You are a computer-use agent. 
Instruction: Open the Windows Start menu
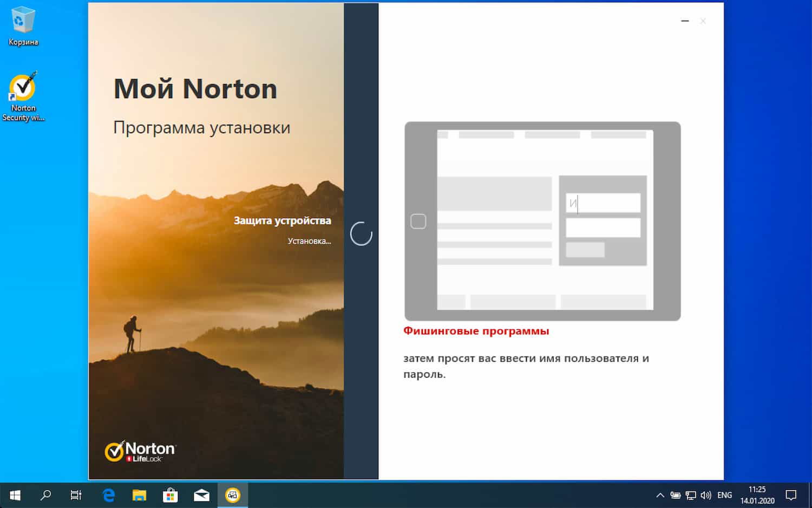point(15,495)
